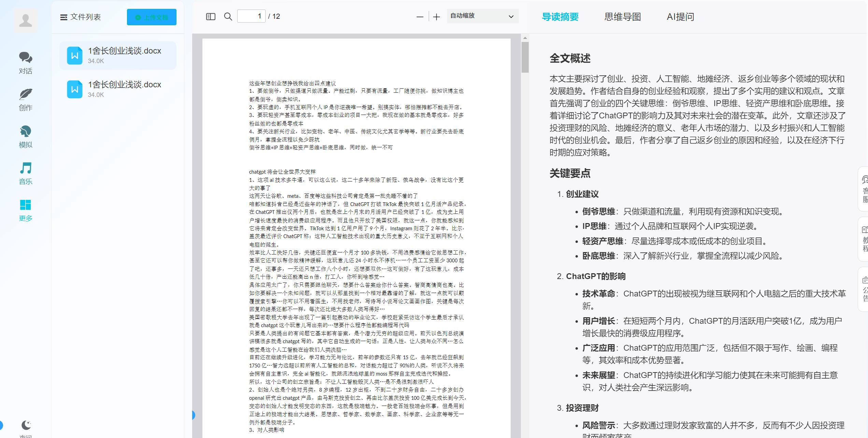Click the 用户增长 bullet item
The height and width of the screenshot is (438, 868).
pyautogui.click(x=712, y=327)
